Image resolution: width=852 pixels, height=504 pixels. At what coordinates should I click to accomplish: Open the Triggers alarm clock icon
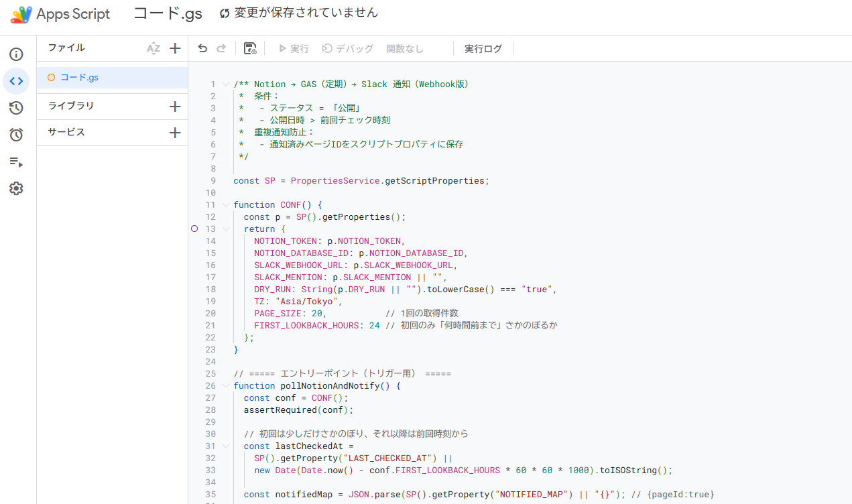16,135
